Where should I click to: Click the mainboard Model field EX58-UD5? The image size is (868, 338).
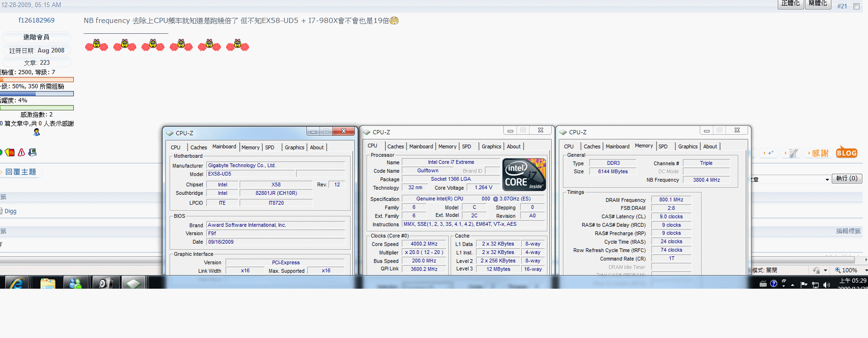[x=250, y=174]
